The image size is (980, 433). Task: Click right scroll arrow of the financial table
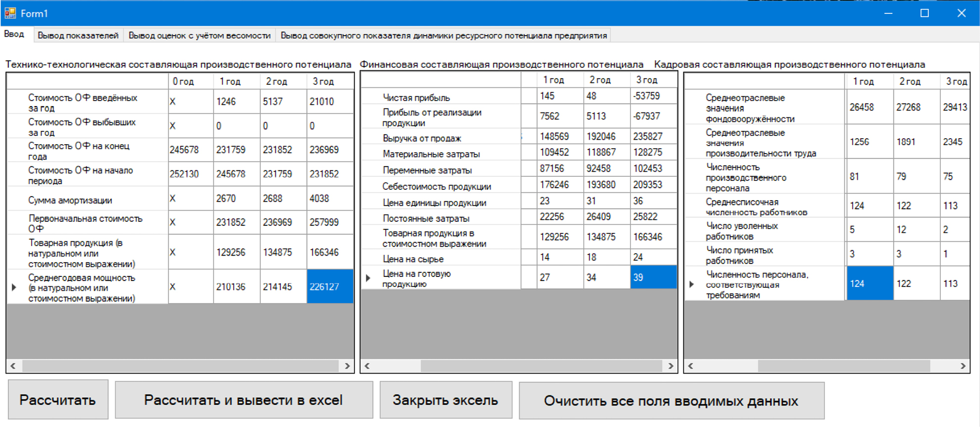[671, 366]
